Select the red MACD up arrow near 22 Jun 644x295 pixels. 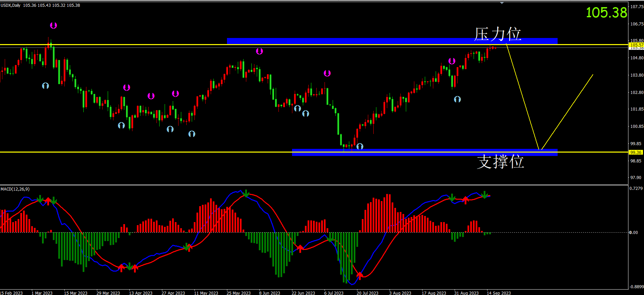pyautogui.click(x=300, y=249)
